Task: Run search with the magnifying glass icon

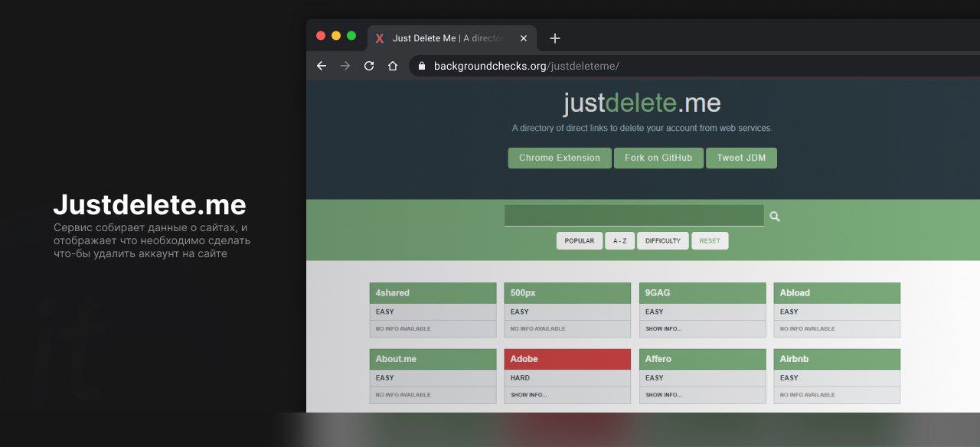Action: point(775,217)
